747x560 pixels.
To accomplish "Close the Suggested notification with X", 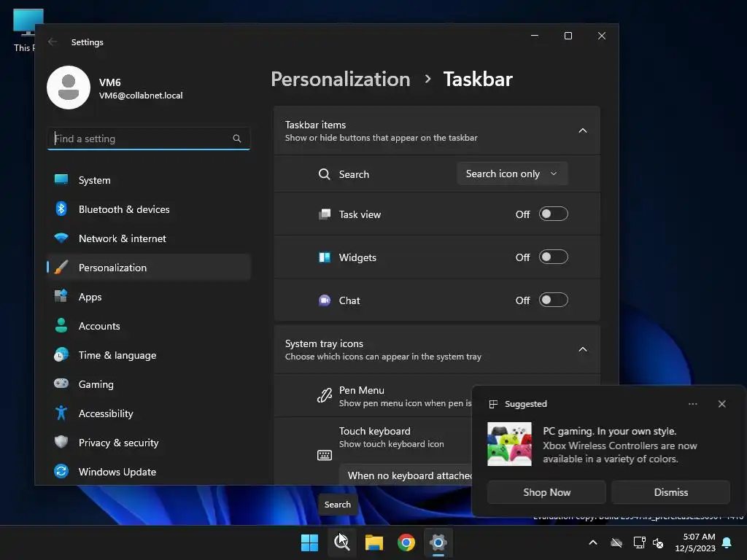I will [x=721, y=404].
